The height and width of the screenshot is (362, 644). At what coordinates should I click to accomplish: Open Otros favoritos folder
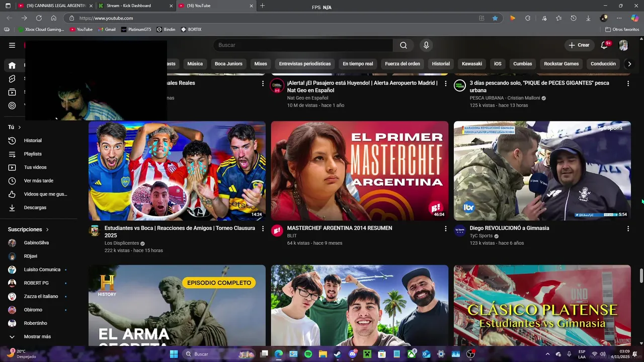(x=622, y=30)
